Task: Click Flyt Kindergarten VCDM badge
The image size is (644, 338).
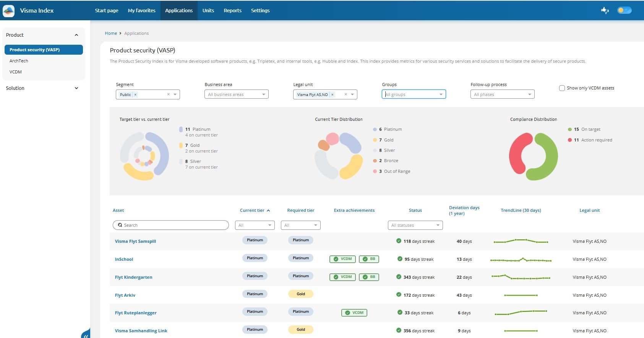Action: [x=342, y=277]
